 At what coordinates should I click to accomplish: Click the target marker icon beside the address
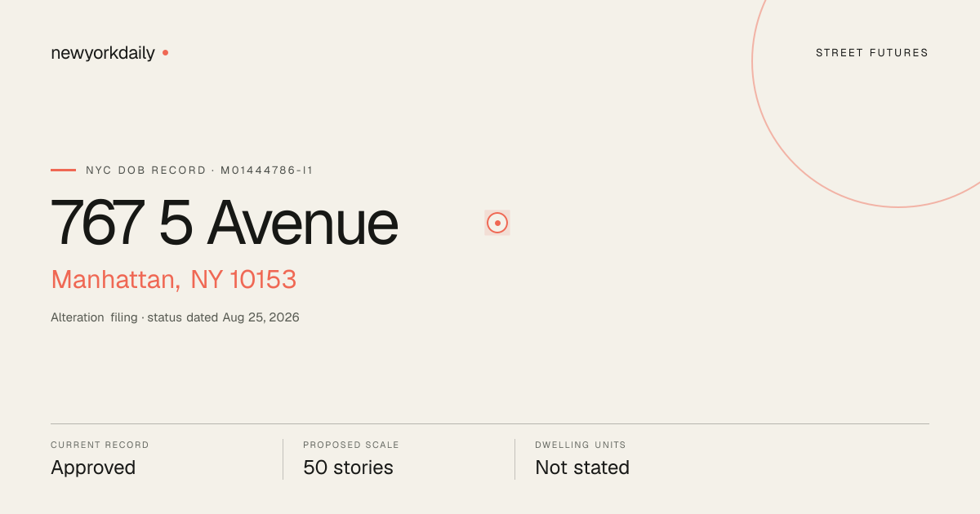[497, 223]
